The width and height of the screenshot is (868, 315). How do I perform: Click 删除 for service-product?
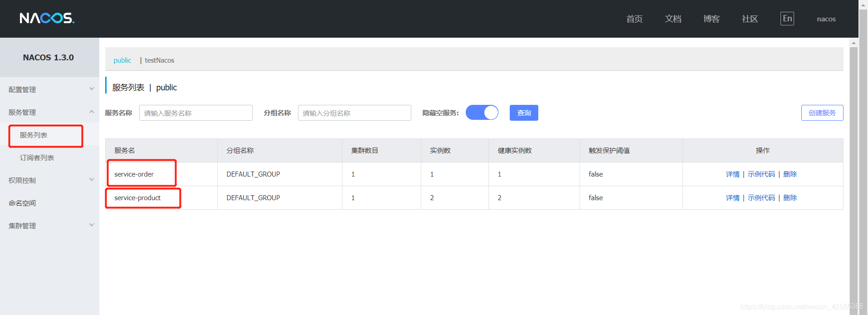[790, 198]
